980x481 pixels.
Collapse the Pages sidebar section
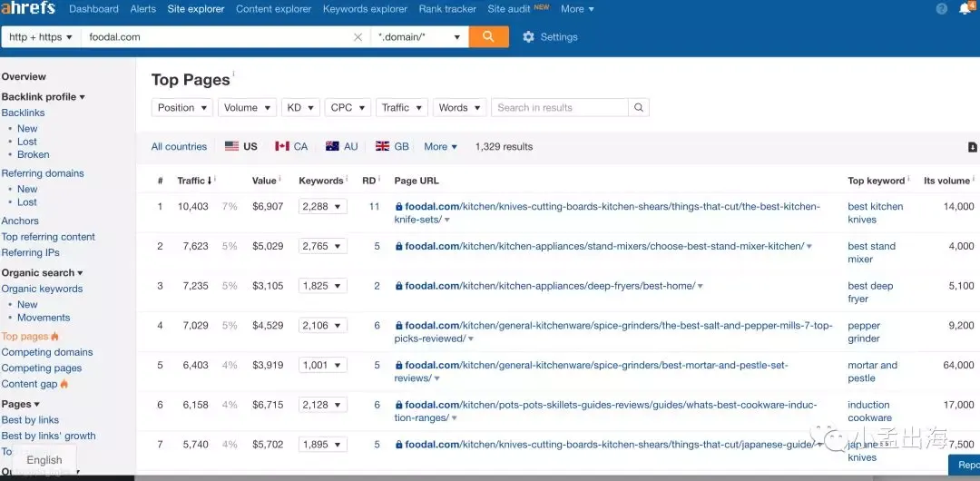pyautogui.click(x=21, y=404)
